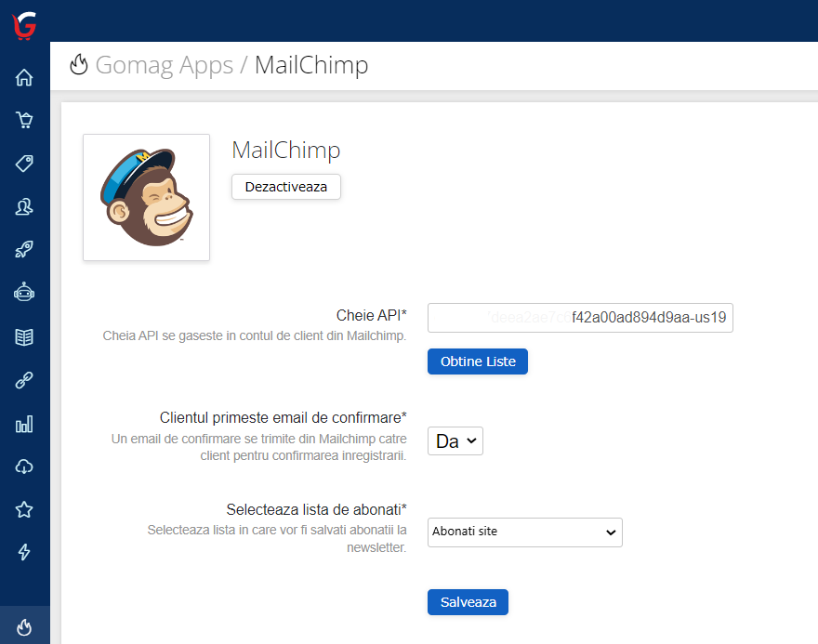Select the link icon in the sidebar

pos(24,379)
